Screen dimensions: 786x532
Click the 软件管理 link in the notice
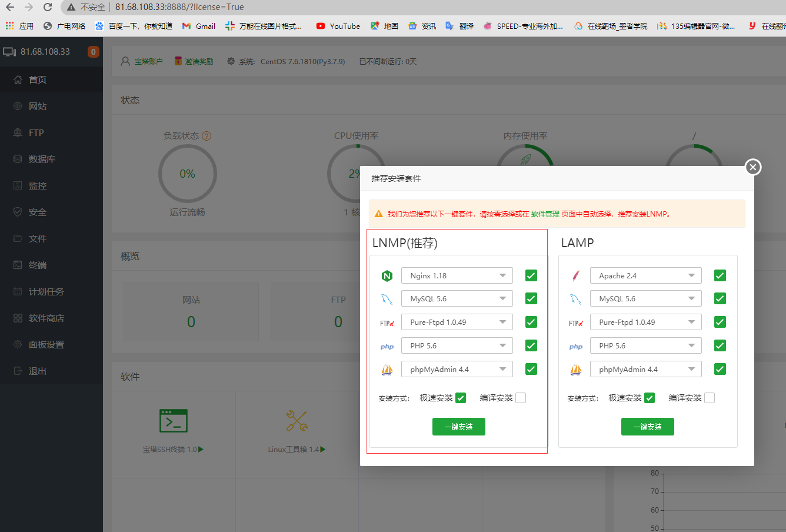545,214
